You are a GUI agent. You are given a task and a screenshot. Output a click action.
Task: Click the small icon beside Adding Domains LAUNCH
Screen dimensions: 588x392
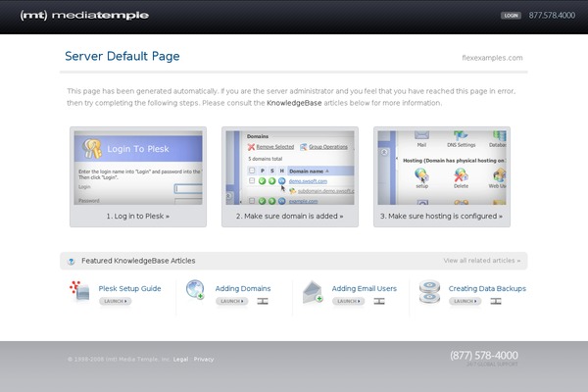(x=263, y=301)
